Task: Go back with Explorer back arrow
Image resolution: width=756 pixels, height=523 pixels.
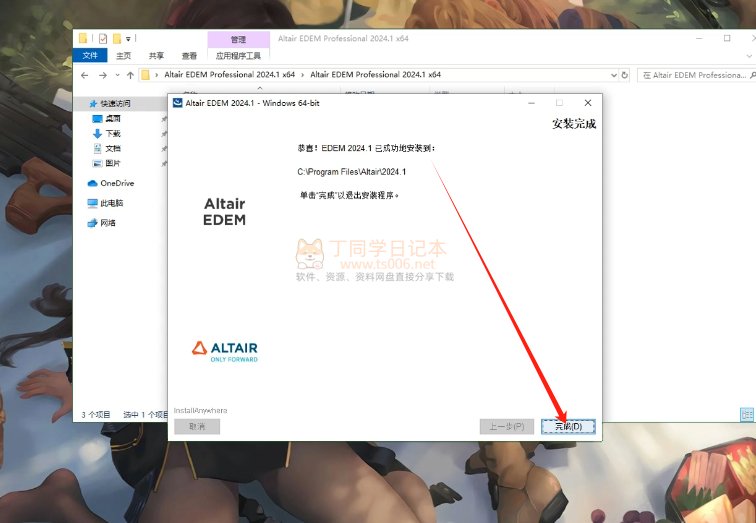Action: tap(85, 75)
